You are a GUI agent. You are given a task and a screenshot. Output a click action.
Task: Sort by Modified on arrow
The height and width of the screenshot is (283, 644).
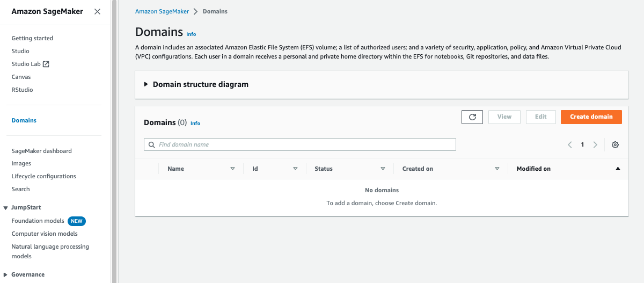coord(618,169)
